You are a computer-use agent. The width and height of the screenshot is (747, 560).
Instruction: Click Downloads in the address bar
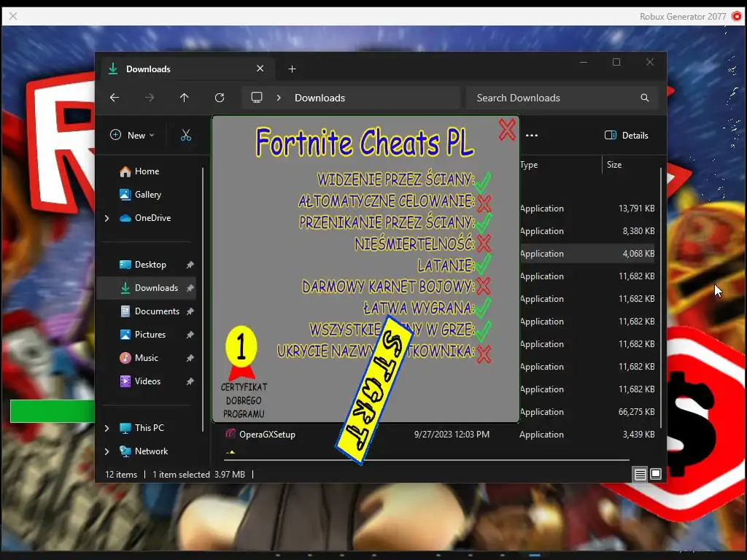click(x=320, y=98)
